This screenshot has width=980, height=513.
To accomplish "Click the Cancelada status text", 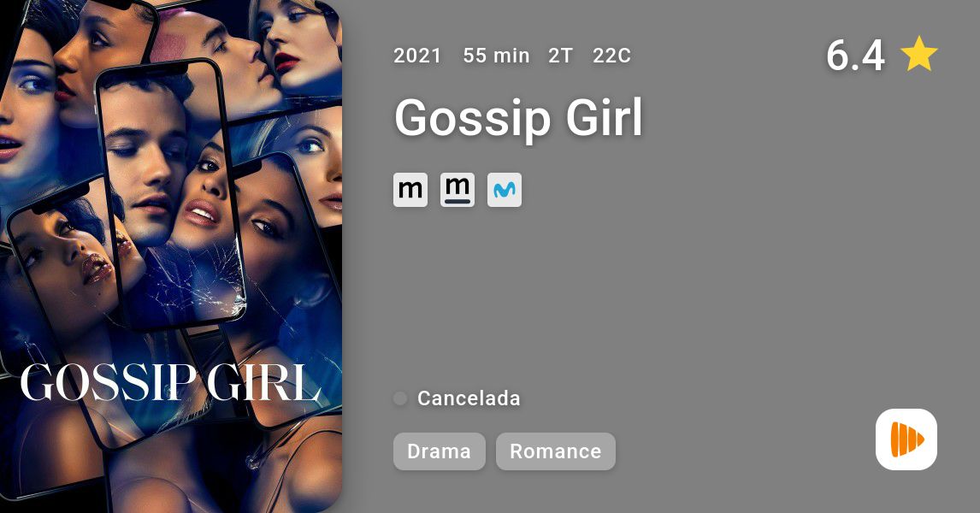I will 469,398.
